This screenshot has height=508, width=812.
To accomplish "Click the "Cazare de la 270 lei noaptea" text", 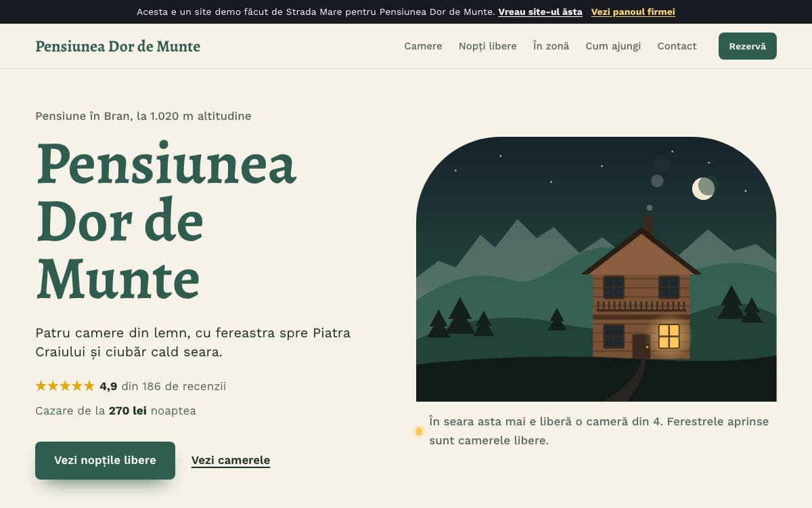I will click(116, 410).
